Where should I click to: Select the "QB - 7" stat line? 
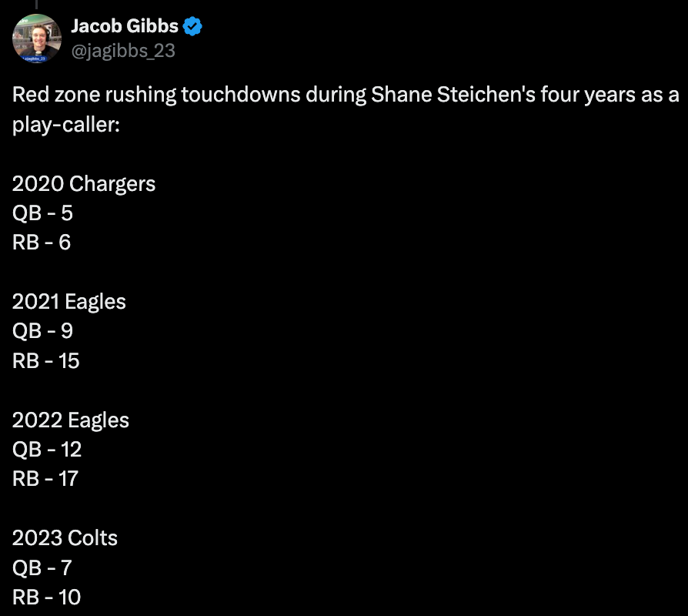coord(42,567)
